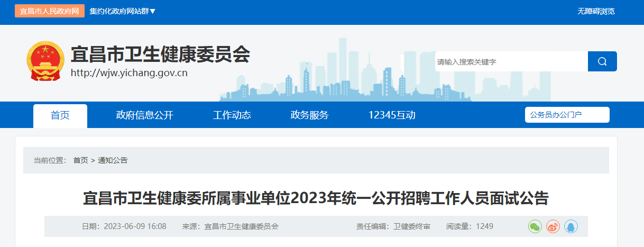Click the 首页 breadcrumb link
The width and height of the screenshot is (644, 247).
point(81,160)
